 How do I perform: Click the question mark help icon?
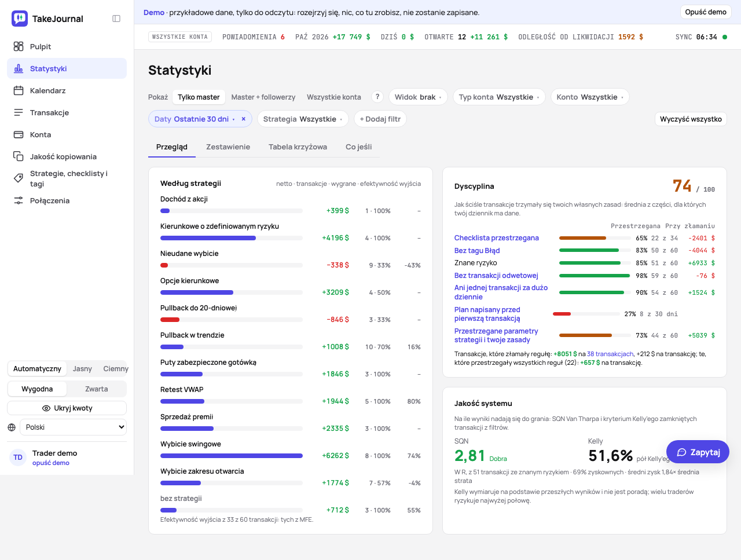point(377,97)
